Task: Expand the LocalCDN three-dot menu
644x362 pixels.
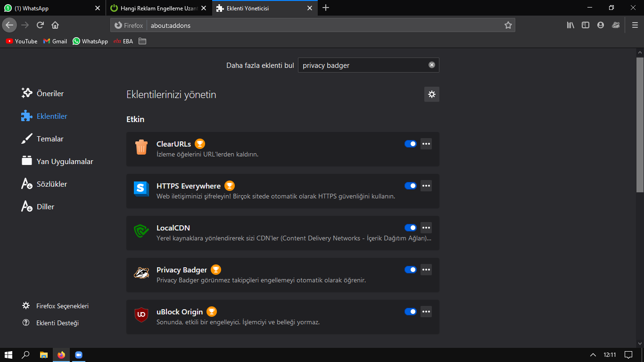Action: [426, 228]
